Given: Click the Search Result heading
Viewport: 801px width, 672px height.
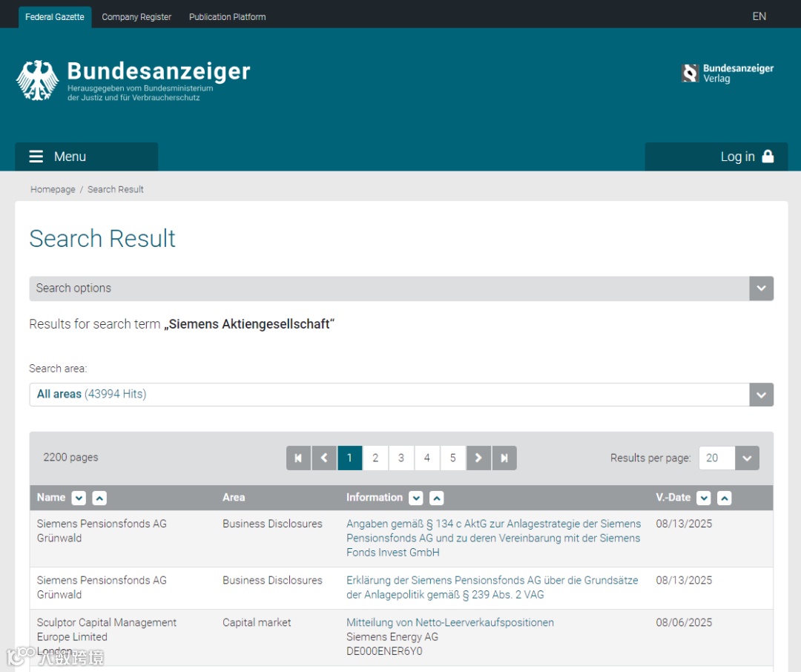Looking at the screenshot, I should [102, 239].
